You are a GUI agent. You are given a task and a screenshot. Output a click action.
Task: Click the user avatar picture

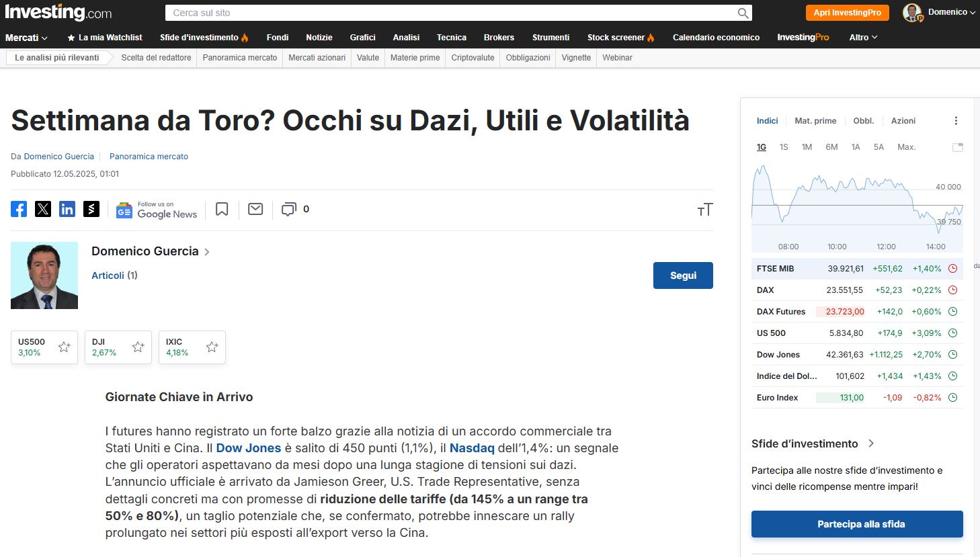pos(912,13)
